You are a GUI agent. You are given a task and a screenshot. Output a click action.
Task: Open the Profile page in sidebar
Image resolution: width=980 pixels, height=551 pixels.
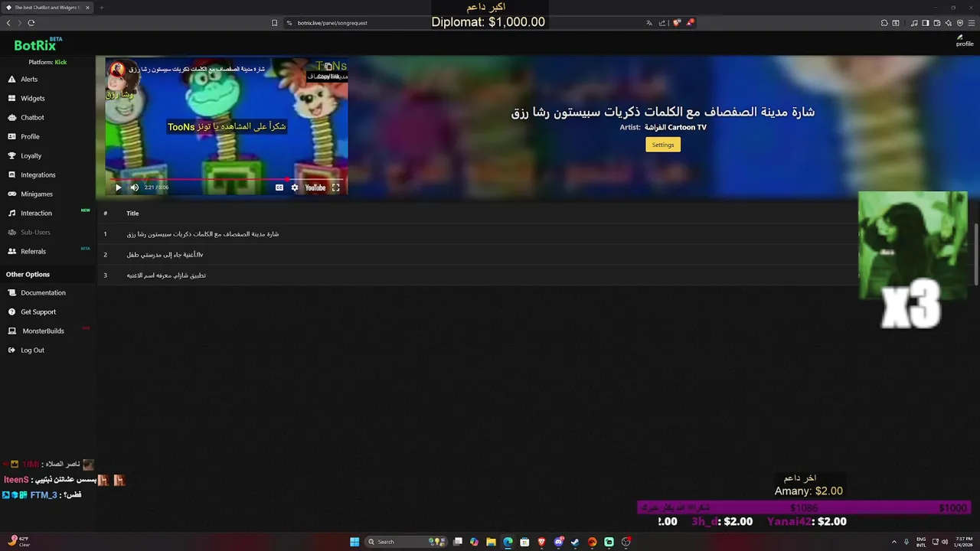pos(30,137)
